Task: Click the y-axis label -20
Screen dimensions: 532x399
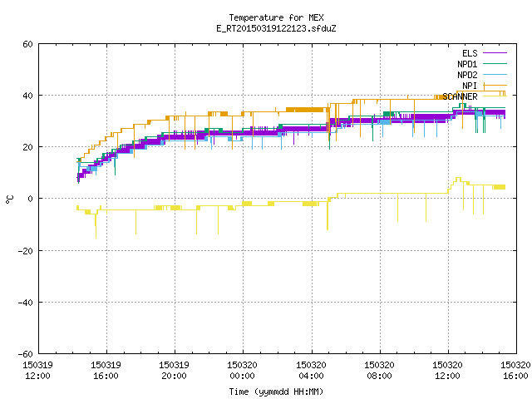Action: (26, 251)
